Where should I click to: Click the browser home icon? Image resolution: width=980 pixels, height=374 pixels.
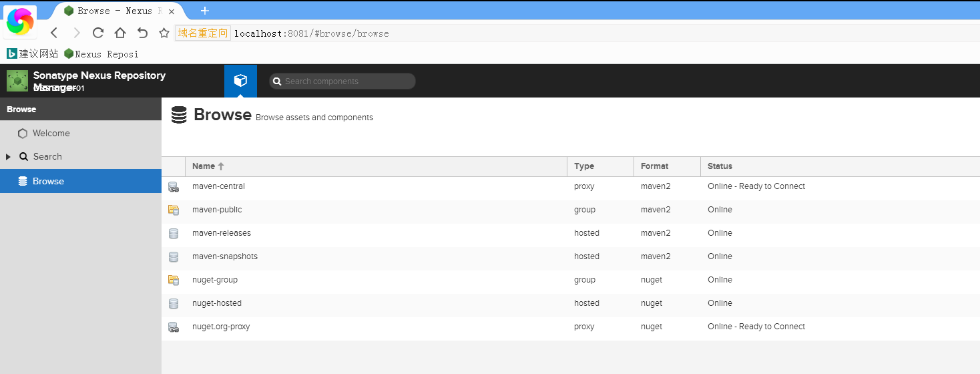[x=120, y=33]
